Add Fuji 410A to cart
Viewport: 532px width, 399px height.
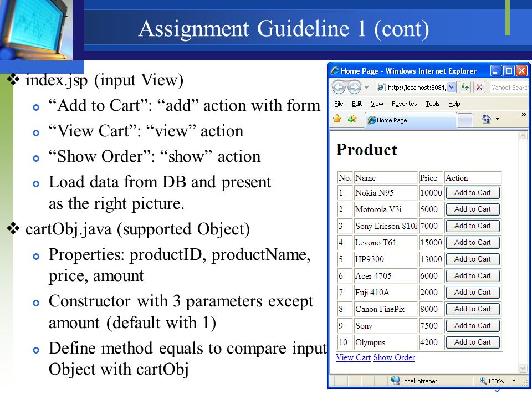click(x=473, y=293)
